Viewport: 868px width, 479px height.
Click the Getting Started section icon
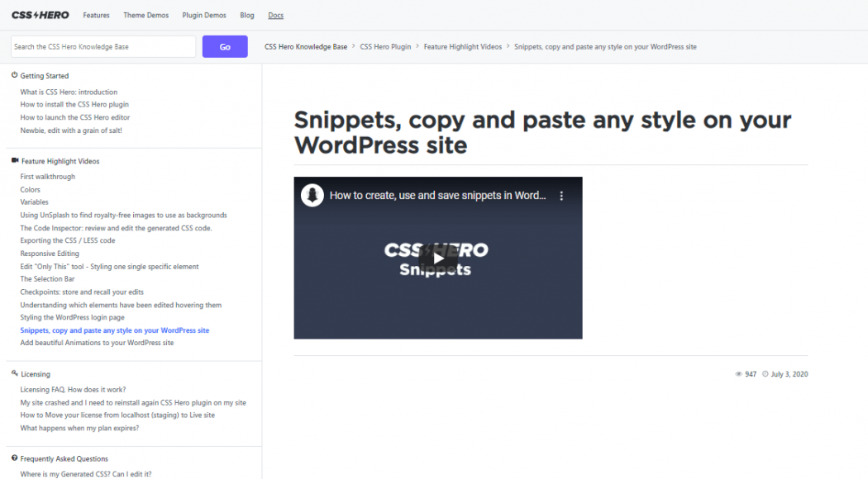pos(15,75)
